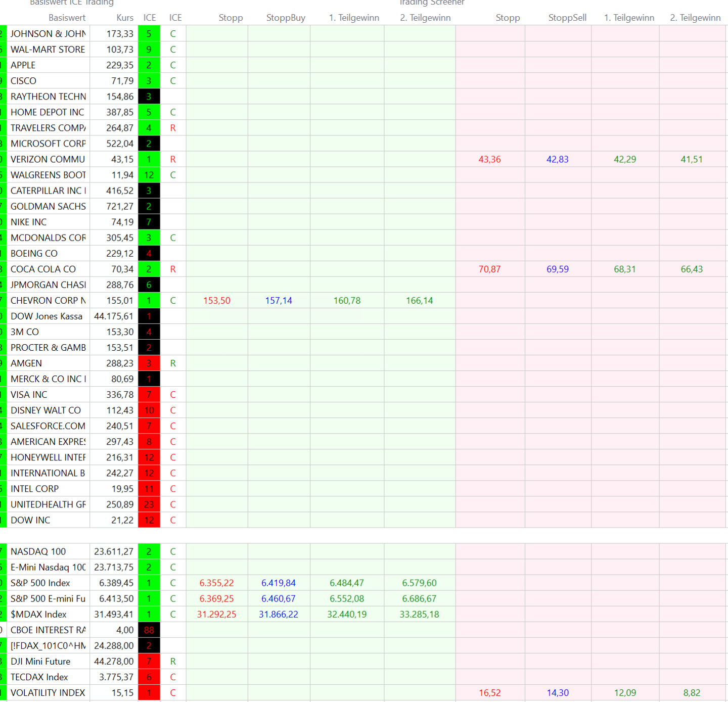The height and width of the screenshot is (702, 728).
Task: Click the StoppBuy column header
Action: pyautogui.click(x=286, y=18)
